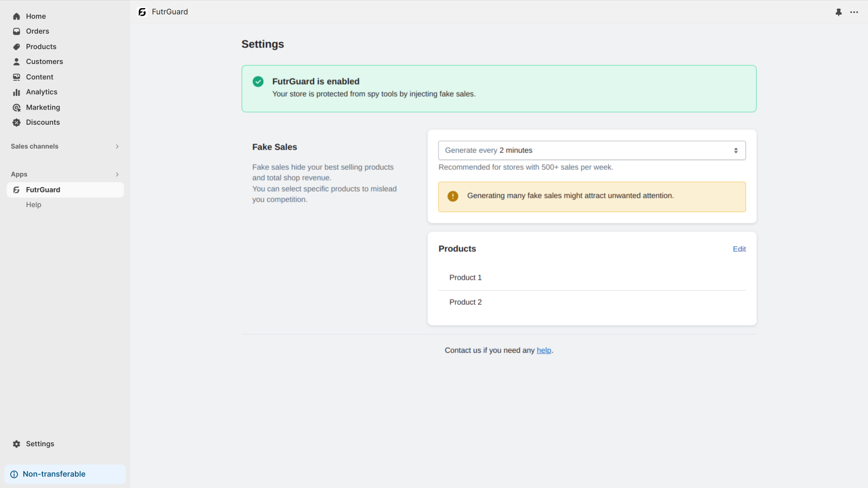The width and height of the screenshot is (868, 488).
Task: Follow the help link in footer
Action: (x=544, y=350)
